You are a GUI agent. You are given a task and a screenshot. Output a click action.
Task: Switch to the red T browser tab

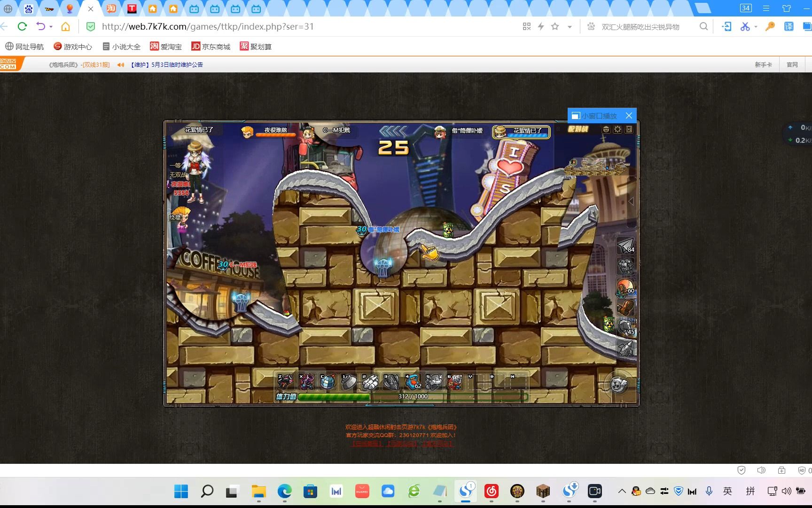pyautogui.click(x=132, y=8)
